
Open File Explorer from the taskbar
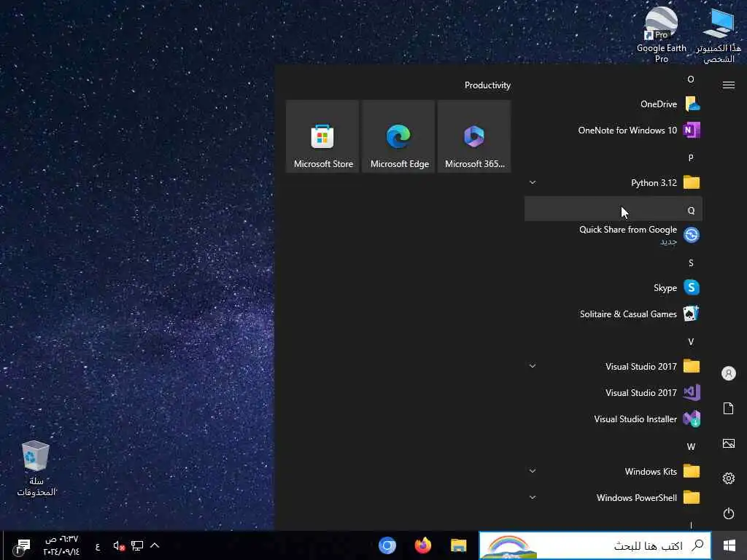click(458, 545)
